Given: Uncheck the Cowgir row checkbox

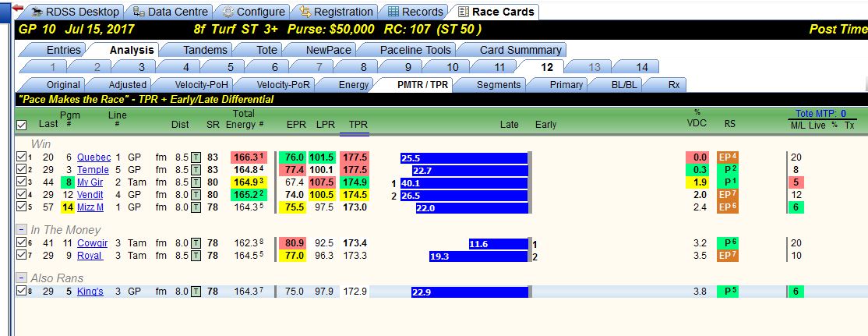Looking at the screenshot, I should (x=21, y=242).
